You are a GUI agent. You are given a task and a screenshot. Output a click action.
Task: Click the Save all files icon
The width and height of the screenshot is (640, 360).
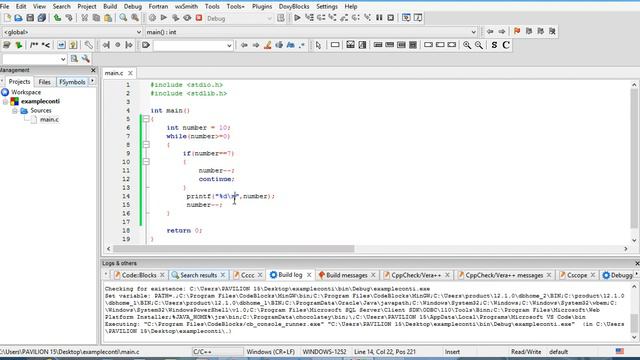click(x=42, y=18)
